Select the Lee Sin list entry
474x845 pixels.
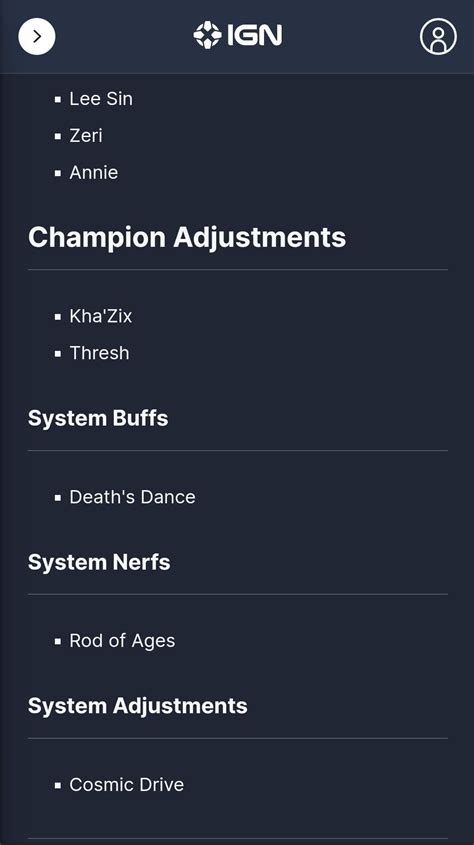pos(101,99)
